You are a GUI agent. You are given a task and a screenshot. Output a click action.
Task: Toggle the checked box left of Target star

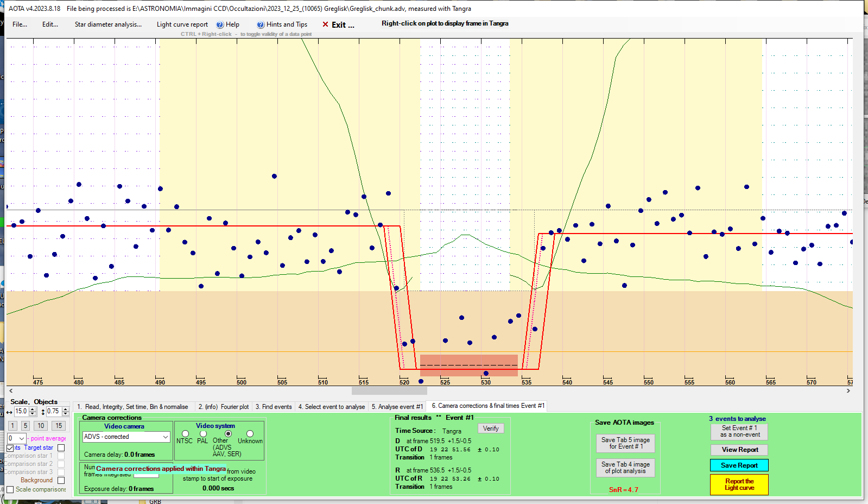pyautogui.click(x=10, y=448)
